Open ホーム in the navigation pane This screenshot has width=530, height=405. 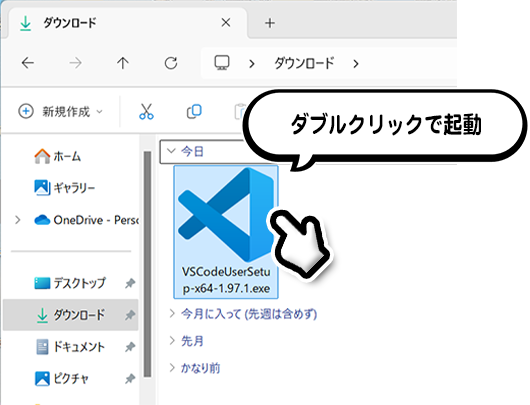(x=58, y=157)
